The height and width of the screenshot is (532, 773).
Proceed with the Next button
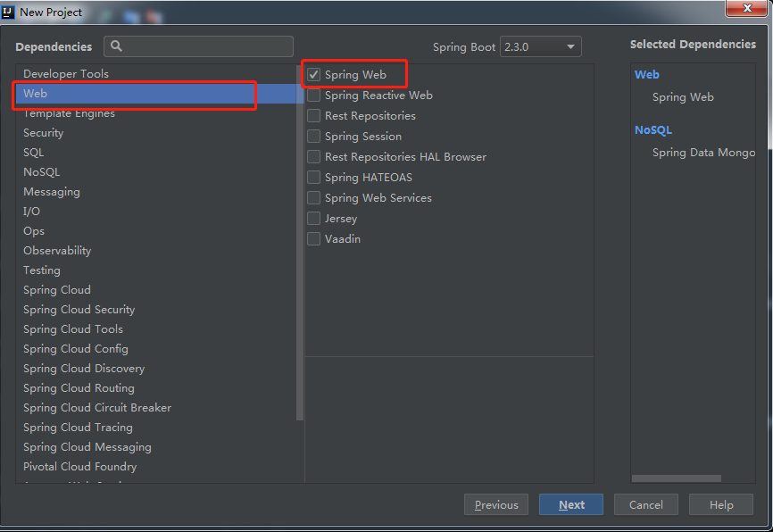(x=571, y=504)
